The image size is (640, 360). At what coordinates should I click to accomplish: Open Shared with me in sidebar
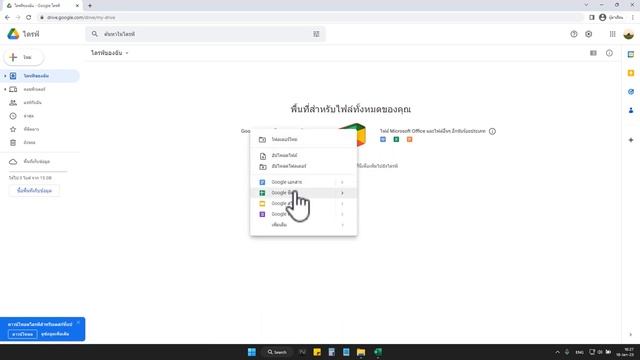point(40,103)
